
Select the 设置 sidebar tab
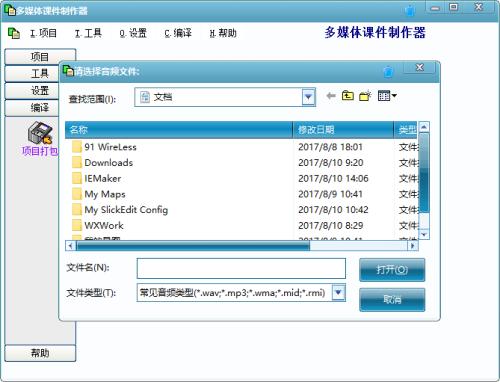[x=32, y=91]
